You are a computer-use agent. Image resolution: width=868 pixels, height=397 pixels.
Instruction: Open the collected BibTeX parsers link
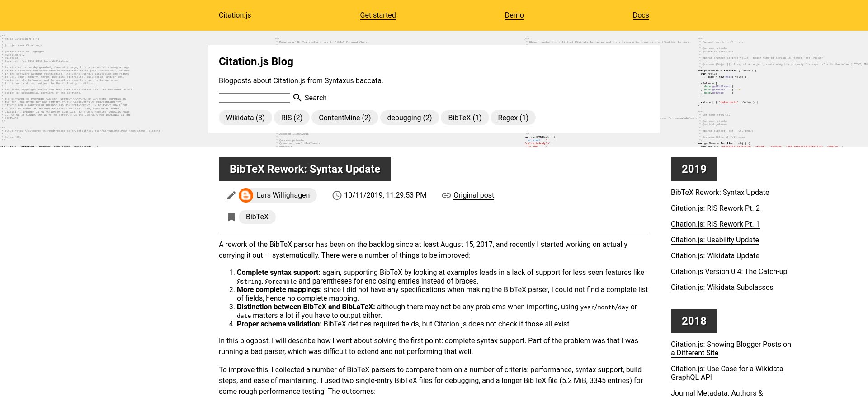point(335,370)
